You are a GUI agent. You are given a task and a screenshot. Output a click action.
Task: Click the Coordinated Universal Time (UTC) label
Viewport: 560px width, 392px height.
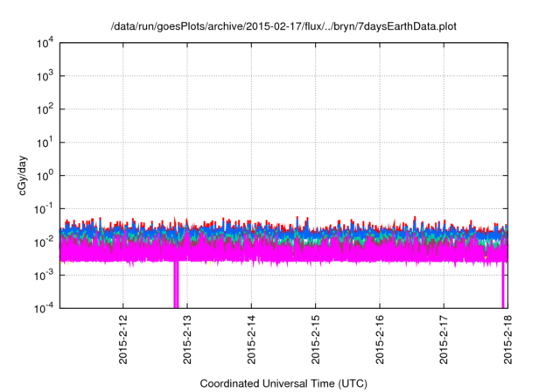[x=283, y=383]
